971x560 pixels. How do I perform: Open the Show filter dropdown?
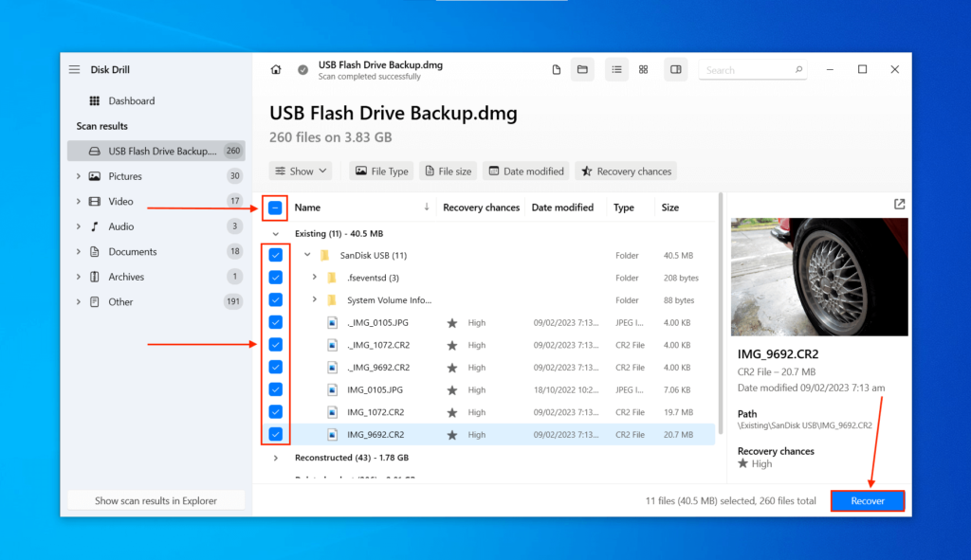(x=301, y=171)
